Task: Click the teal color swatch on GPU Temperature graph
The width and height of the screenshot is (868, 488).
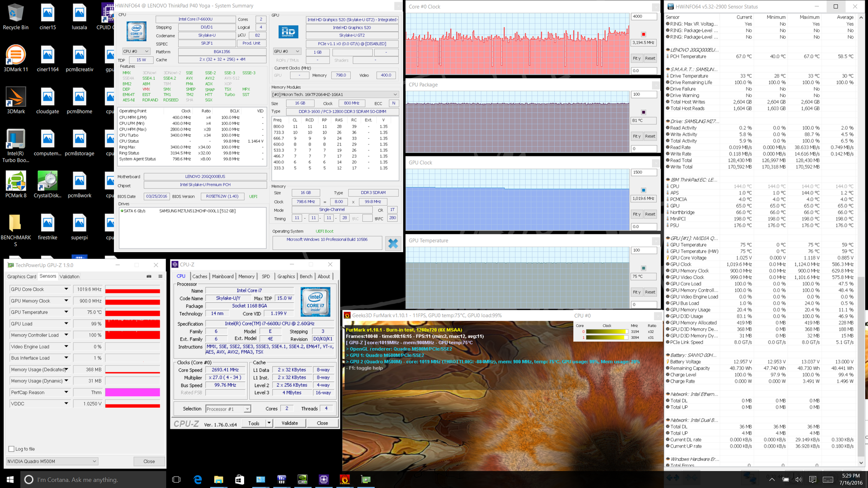Action: pos(643,268)
